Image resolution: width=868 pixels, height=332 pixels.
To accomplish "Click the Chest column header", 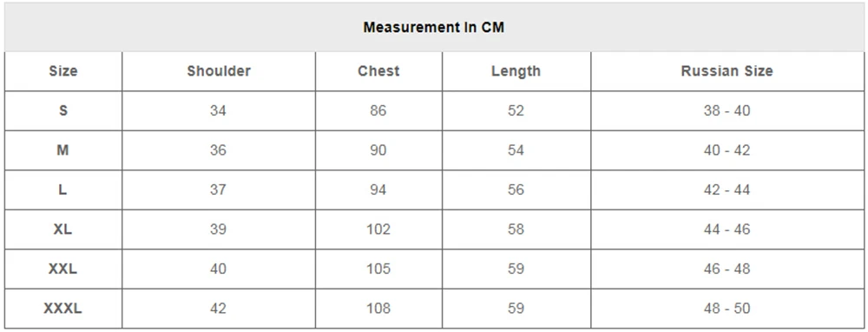I will point(378,71).
